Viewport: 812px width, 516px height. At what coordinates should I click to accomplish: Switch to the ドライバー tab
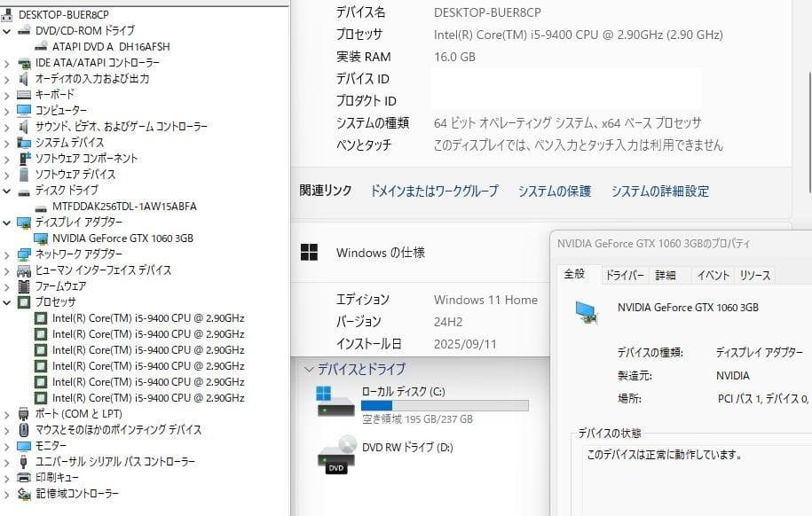point(624,275)
